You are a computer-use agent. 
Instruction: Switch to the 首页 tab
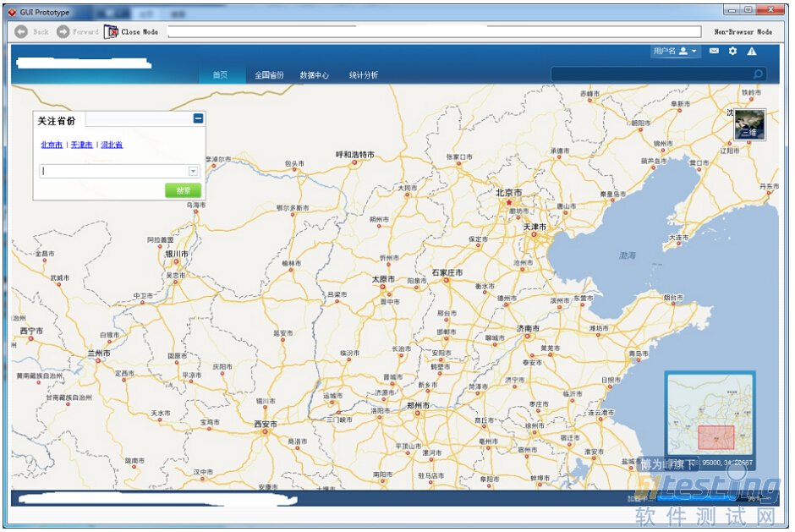click(x=220, y=74)
